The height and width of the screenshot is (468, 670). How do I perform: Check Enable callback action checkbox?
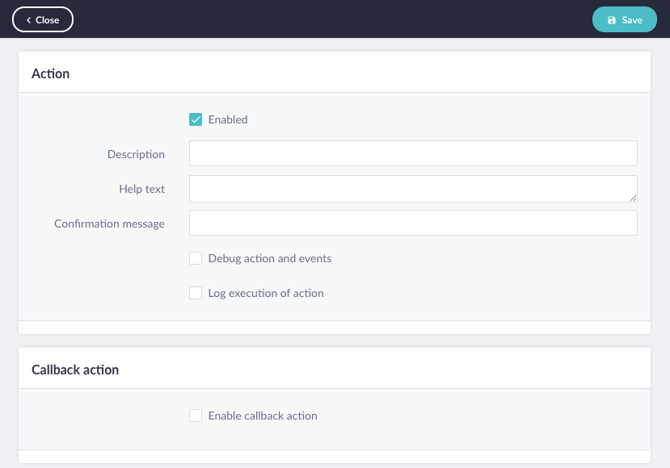click(196, 415)
